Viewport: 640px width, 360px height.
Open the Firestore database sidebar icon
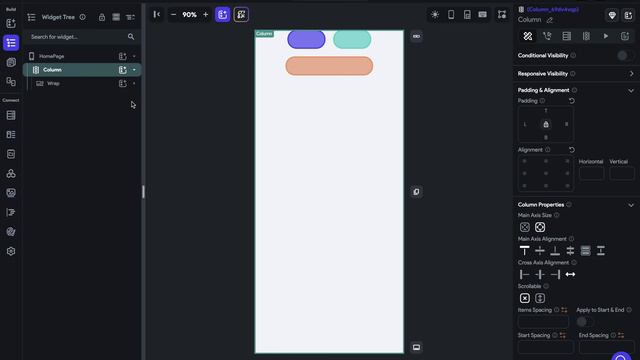[x=11, y=115]
